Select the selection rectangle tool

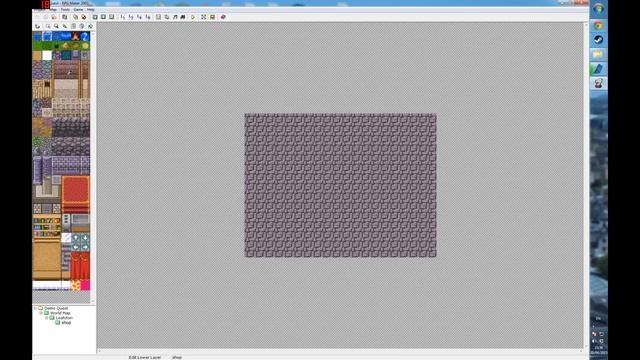(x=48, y=26)
